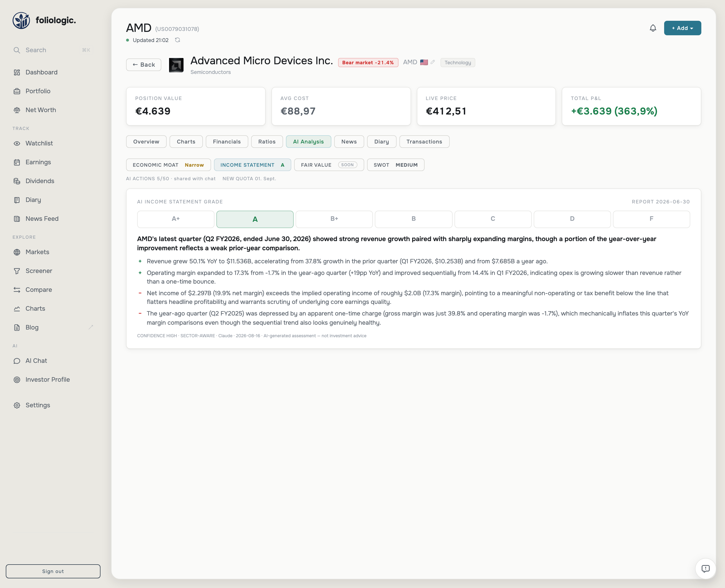Open the Add dropdown menu
Viewport: 725px width, 588px height.
[x=682, y=28]
